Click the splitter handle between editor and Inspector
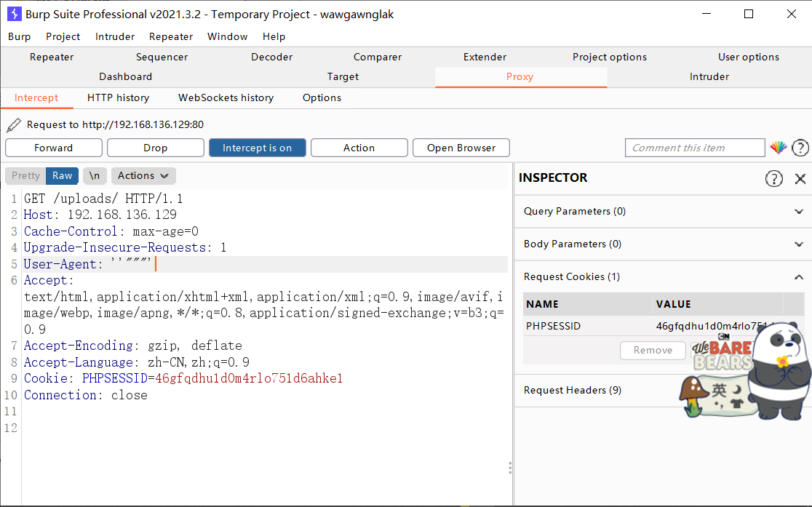This screenshot has height=507, width=812. [x=510, y=468]
